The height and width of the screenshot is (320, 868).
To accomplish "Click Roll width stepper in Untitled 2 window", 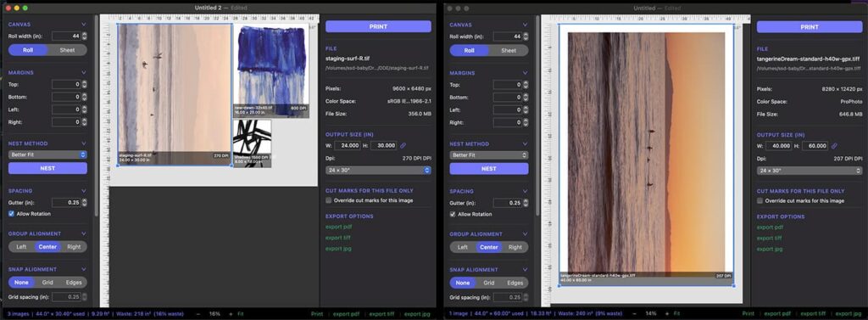I will point(84,36).
